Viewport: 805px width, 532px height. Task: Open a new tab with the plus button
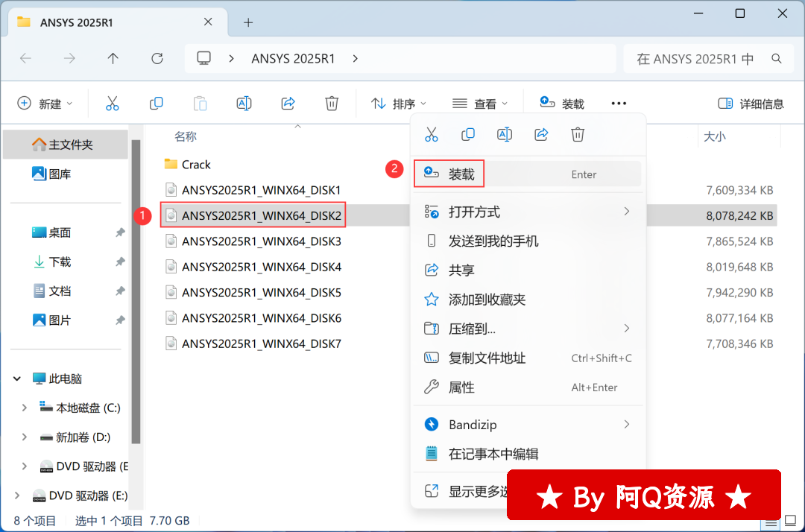(248, 22)
